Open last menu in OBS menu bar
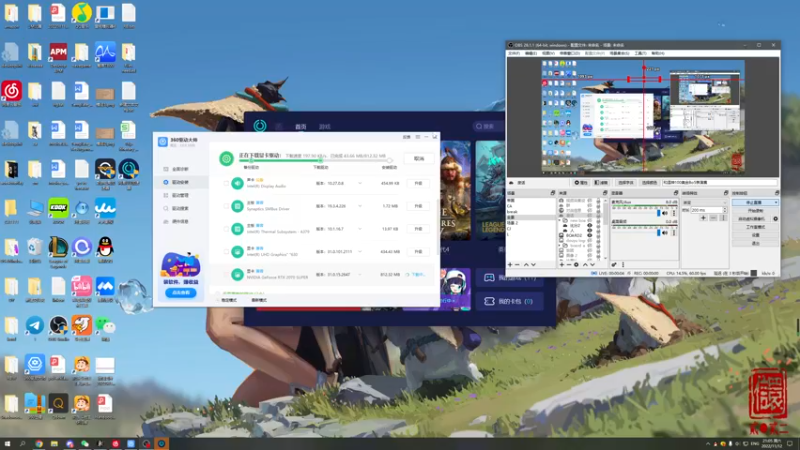The height and width of the screenshot is (450, 800). (x=658, y=53)
